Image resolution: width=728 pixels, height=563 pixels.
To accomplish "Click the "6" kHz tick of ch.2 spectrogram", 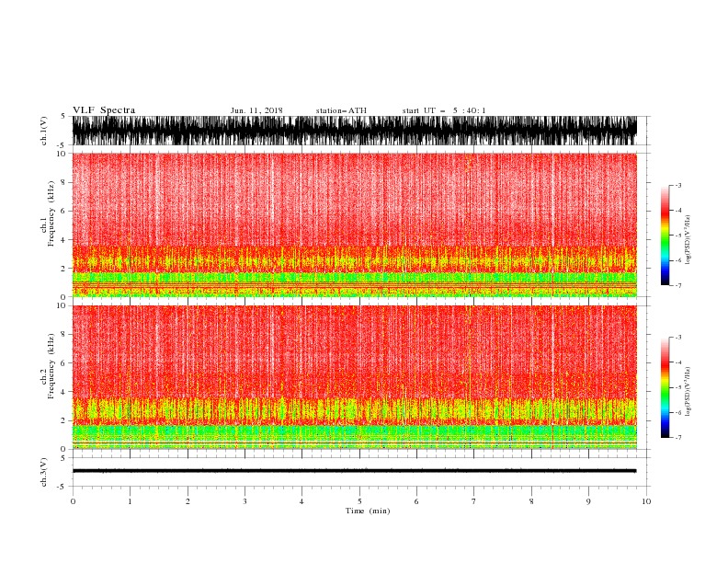I will [64, 363].
